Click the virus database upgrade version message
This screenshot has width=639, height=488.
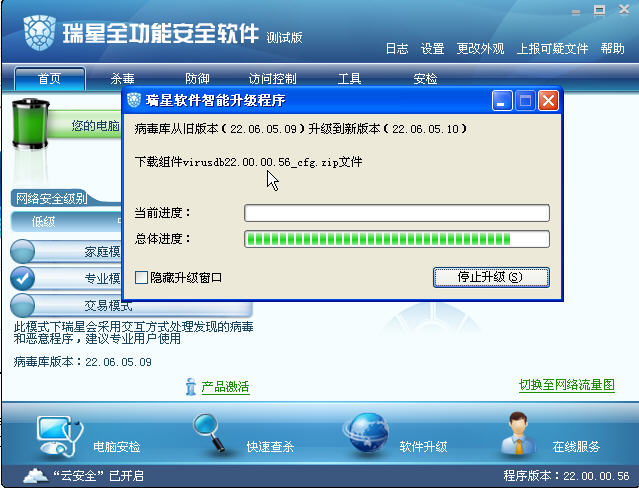pyautogui.click(x=301, y=129)
